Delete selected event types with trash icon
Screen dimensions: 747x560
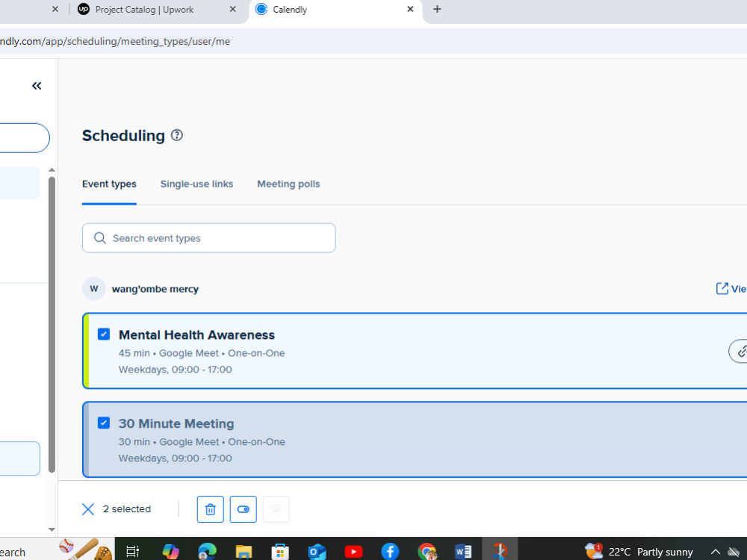pyautogui.click(x=210, y=509)
